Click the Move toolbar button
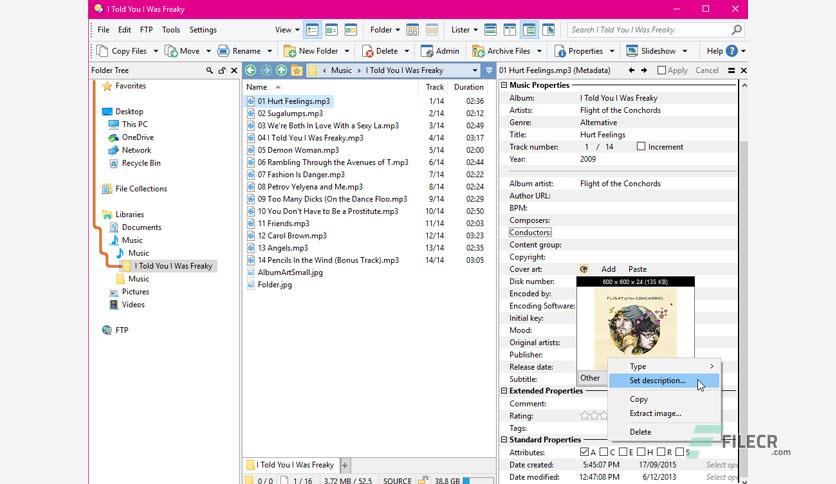 [x=182, y=51]
